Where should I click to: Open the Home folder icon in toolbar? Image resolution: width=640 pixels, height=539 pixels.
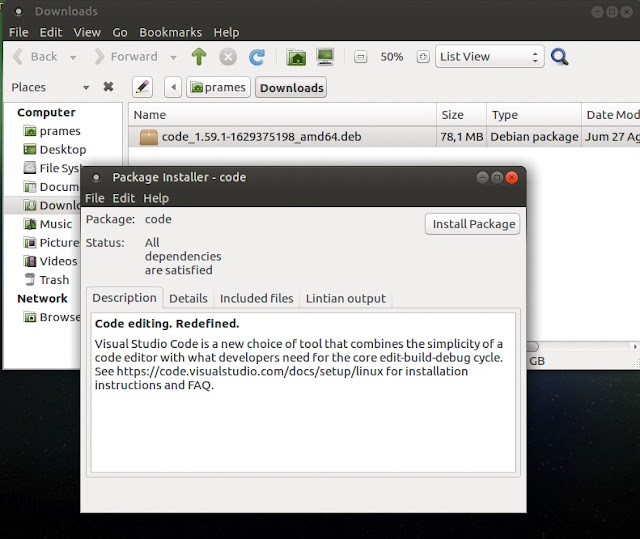click(296, 57)
